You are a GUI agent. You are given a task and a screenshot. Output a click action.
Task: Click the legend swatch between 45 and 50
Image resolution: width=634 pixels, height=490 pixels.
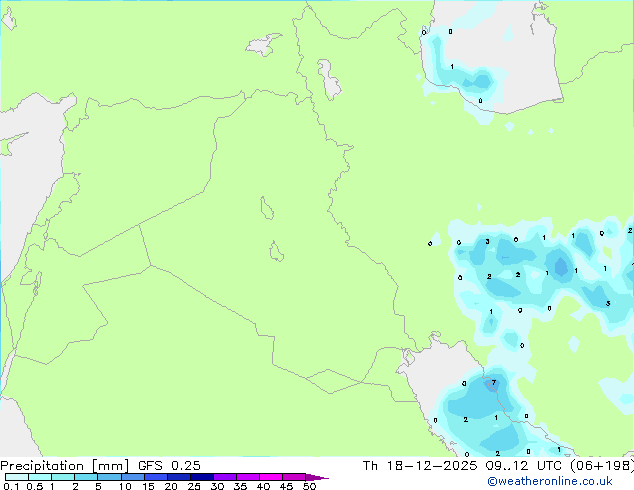(294, 477)
